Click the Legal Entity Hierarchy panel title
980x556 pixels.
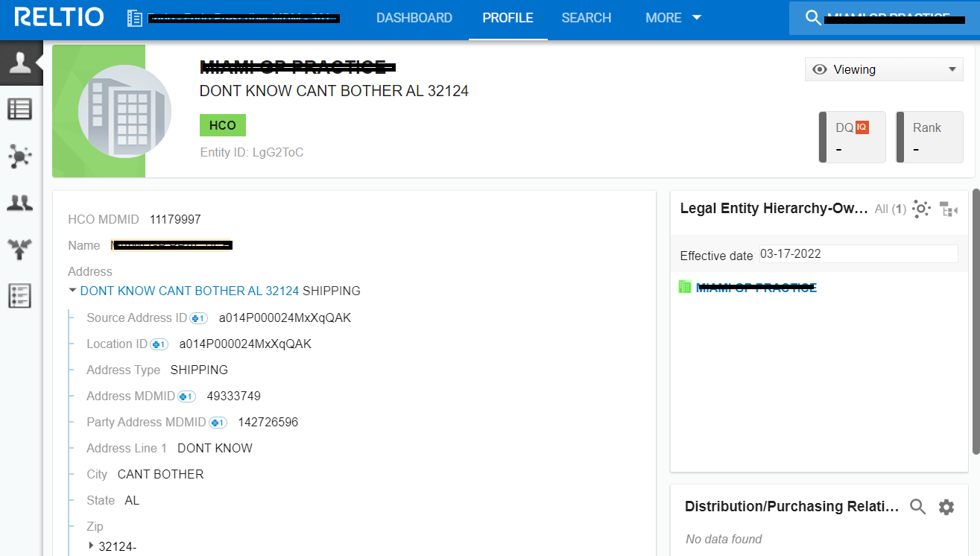[x=774, y=209]
